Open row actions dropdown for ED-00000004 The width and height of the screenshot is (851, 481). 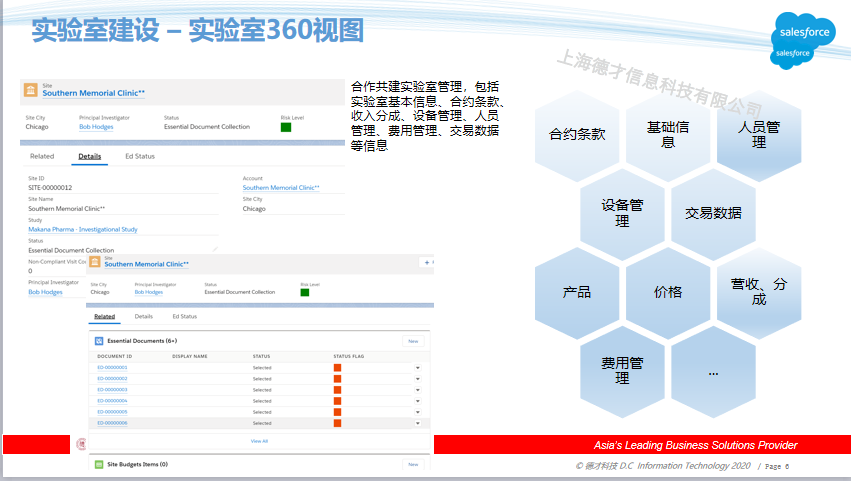point(418,401)
